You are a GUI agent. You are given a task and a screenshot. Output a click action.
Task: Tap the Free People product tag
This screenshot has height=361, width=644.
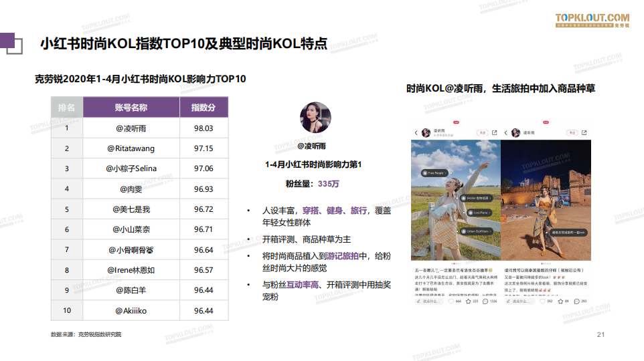(x=435, y=173)
